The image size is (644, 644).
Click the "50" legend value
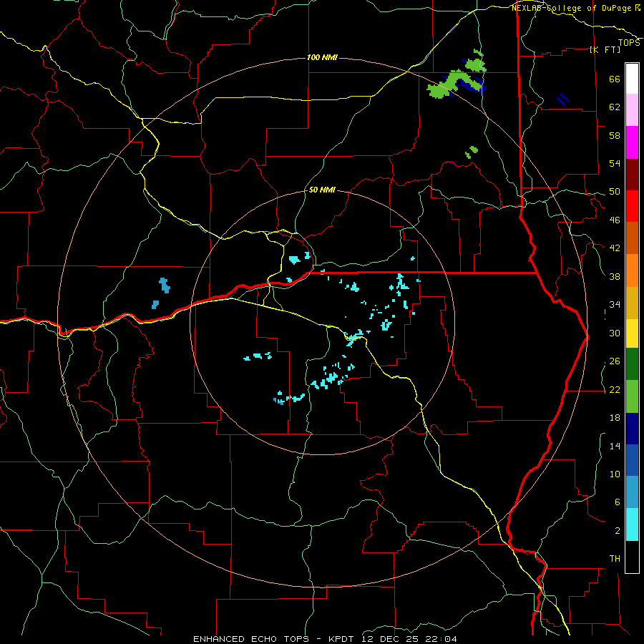[615, 192]
